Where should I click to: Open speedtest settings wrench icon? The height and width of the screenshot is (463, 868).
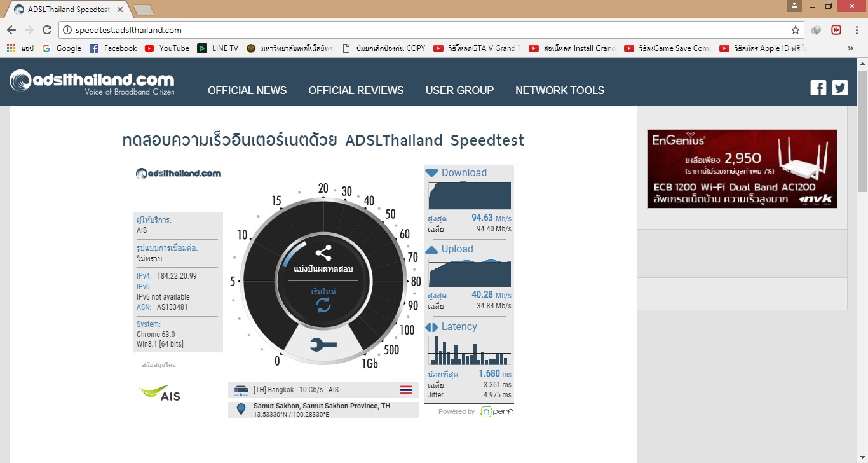coord(323,345)
